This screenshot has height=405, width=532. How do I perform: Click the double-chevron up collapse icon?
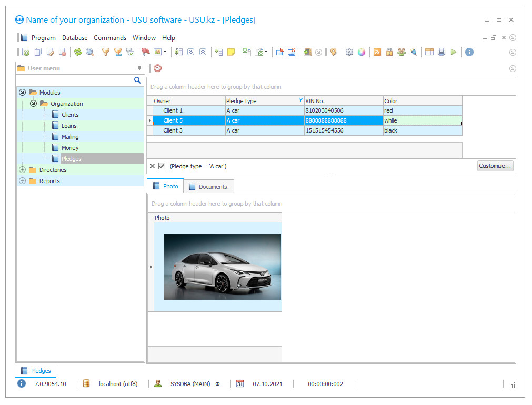[x=203, y=52]
